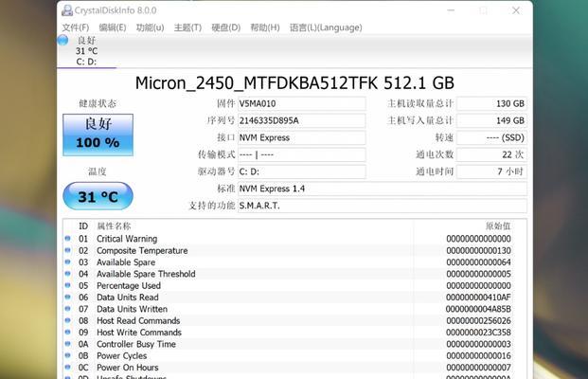Click the rotation rate field ---- (SSD)
Screen dimensions: 588x379
pos(491,137)
